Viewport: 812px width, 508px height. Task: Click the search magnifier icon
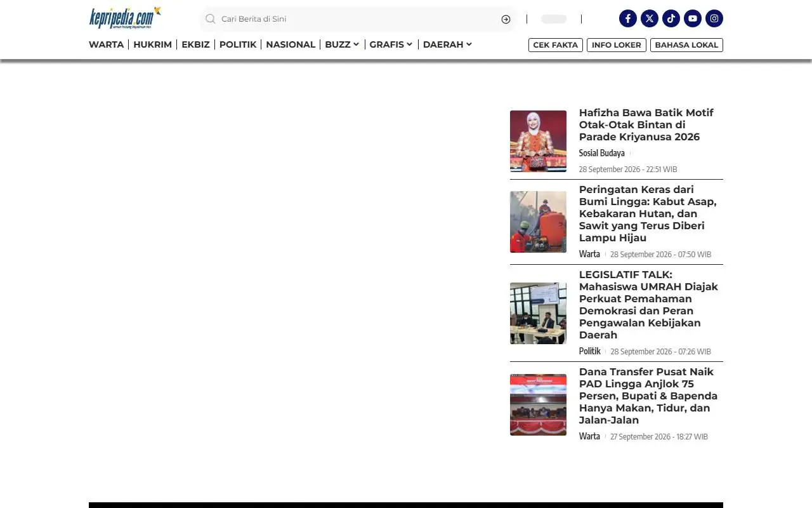211,19
